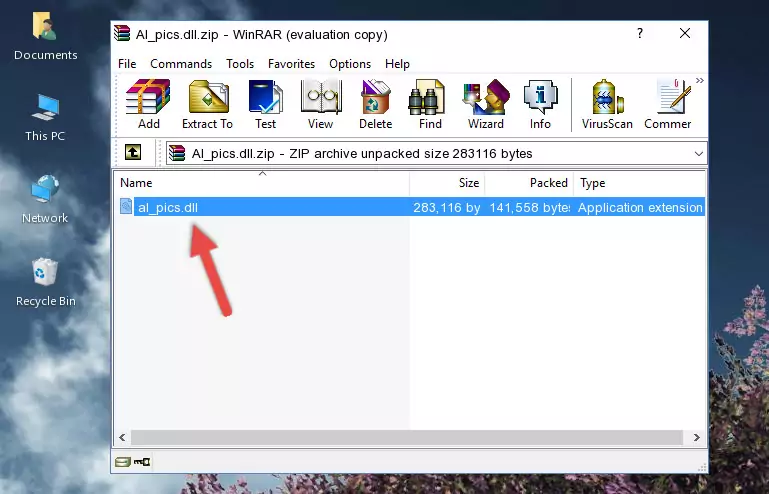769x494 pixels.
Task: Open the Documents desktop folder
Action: [x=45, y=36]
